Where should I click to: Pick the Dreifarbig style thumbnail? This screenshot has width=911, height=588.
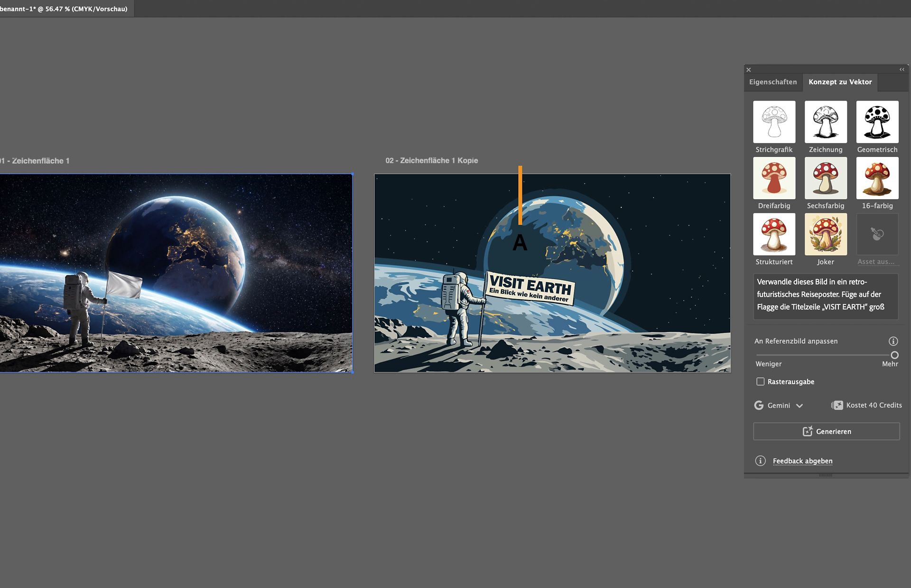click(774, 178)
